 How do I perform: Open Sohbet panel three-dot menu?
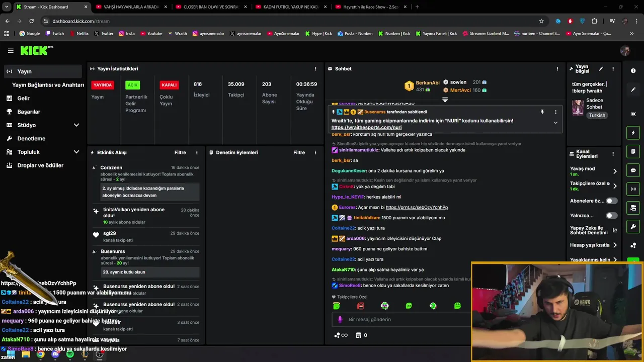tap(557, 69)
